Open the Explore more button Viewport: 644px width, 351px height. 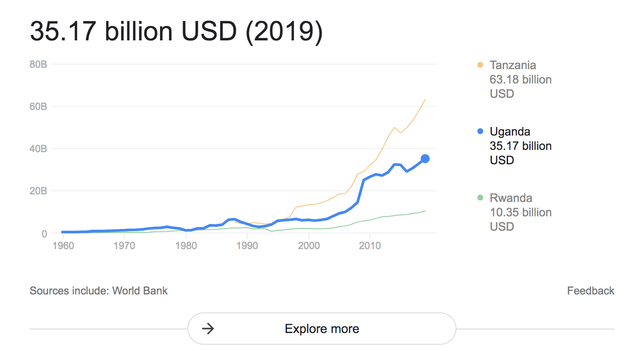(322, 329)
